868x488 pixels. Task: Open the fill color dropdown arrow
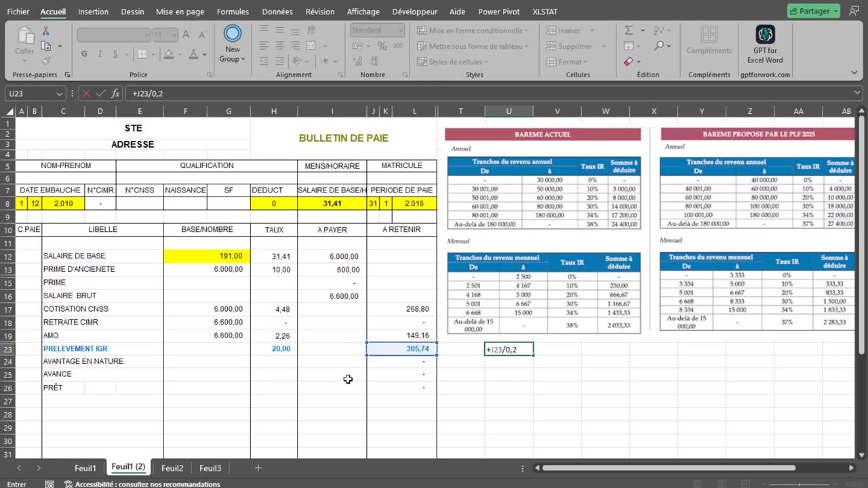[x=181, y=54]
